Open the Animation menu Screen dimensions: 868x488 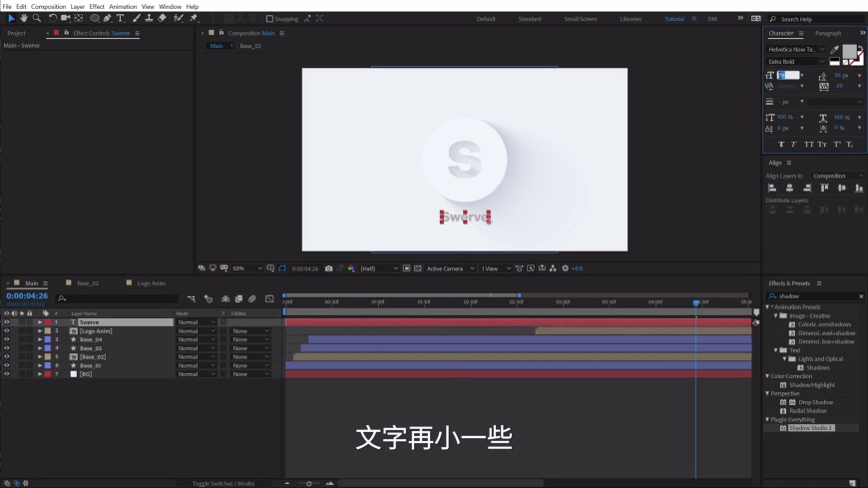pos(123,7)
